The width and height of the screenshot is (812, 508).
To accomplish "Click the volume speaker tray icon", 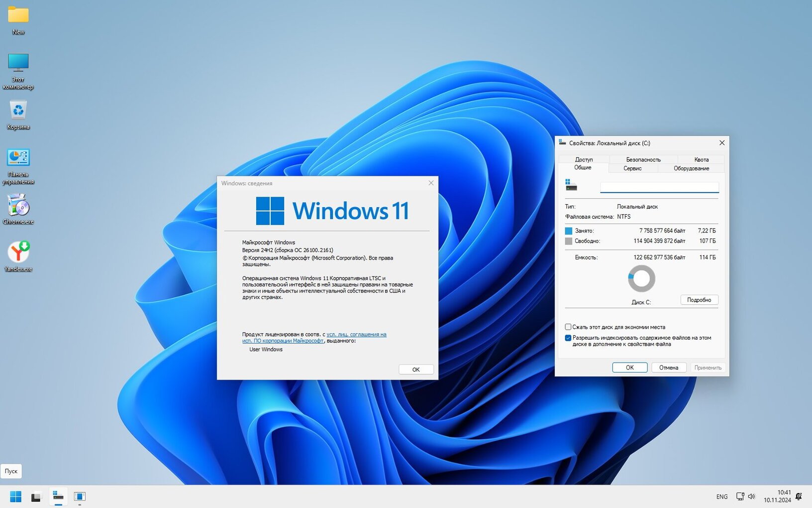I will 751,497.
